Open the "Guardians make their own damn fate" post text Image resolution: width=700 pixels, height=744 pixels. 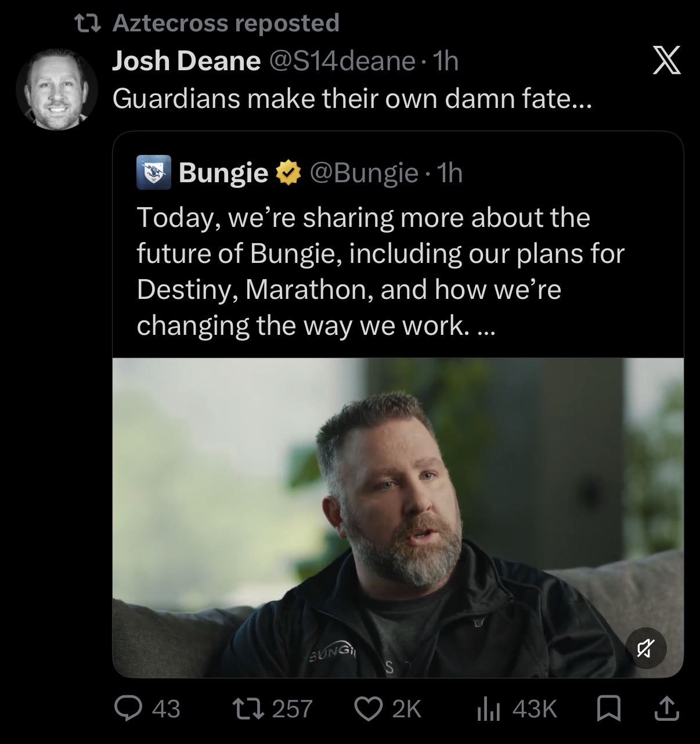click(x=352, y=99)
